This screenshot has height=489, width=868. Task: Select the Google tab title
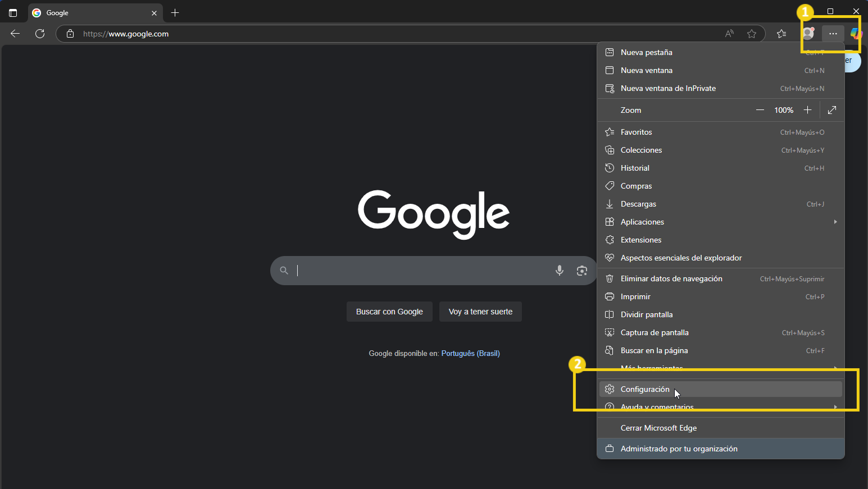(x=57, y=13)
